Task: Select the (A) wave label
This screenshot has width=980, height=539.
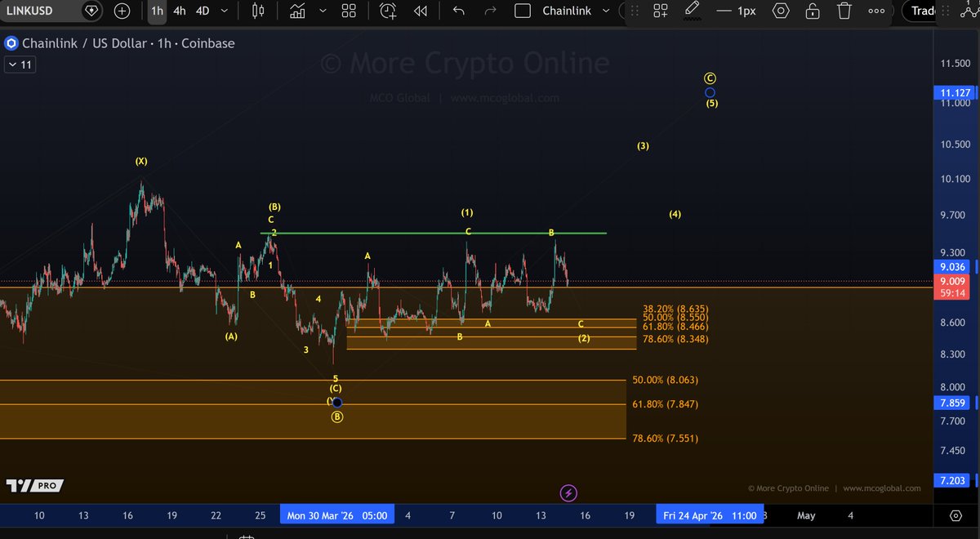Action: (x=232, y=336)
